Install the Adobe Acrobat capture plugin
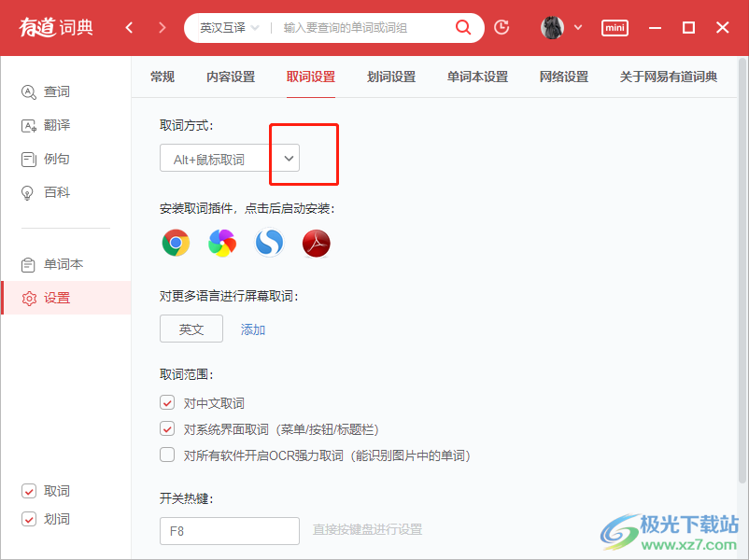Screen dimensions: 749x560 pyautogui.click(x=316, y=243)
